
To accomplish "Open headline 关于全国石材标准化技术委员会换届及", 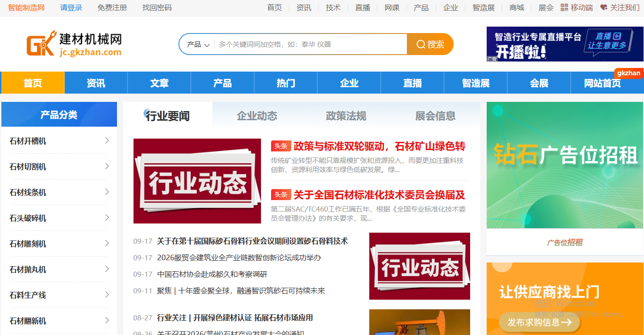I will (379, 195).
